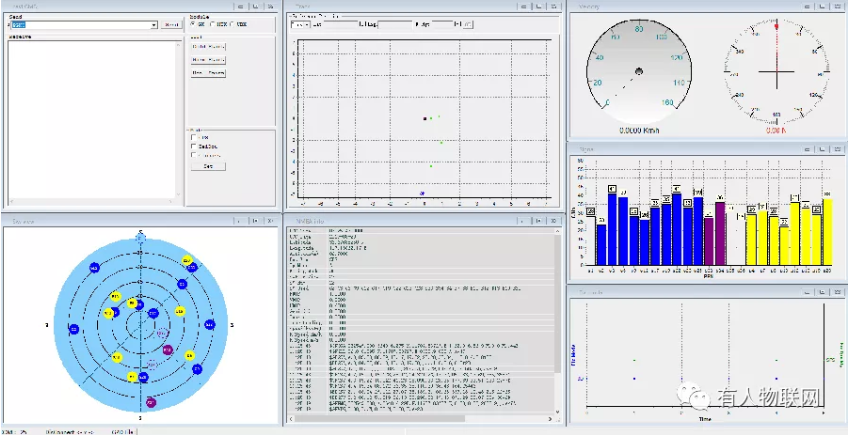This screenshot has width=848, height=435.
Task: Click the compass dial in Velocity panel
Action: [777, 72]
